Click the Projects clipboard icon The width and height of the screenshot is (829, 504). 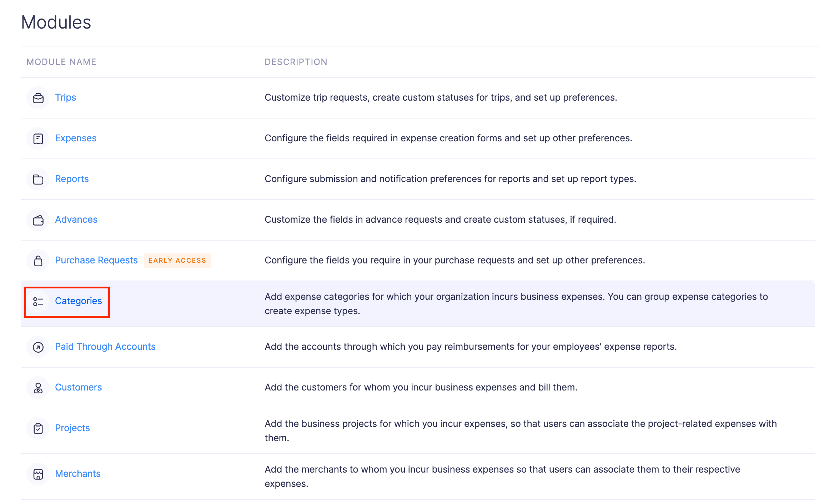pyautogui.click(x=38, y=428)
